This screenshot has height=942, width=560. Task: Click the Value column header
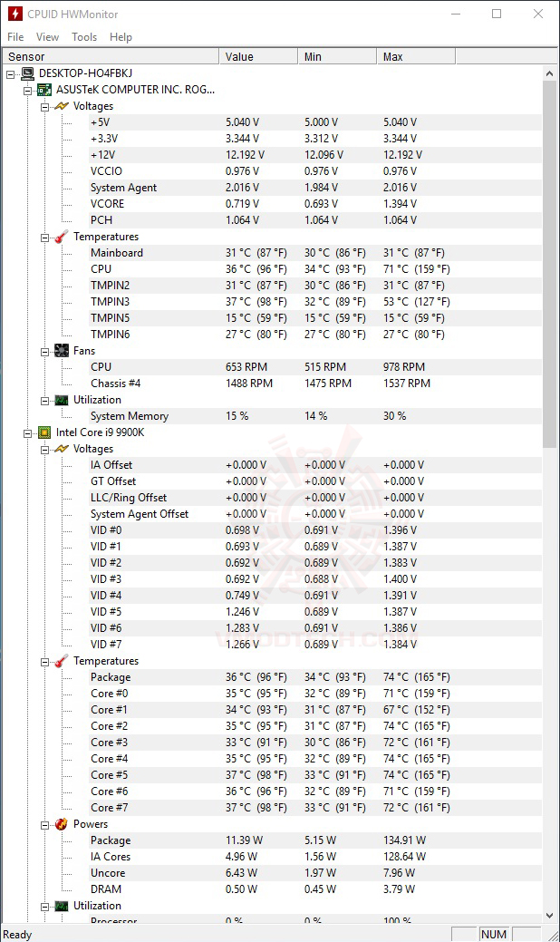coord(258,56)
